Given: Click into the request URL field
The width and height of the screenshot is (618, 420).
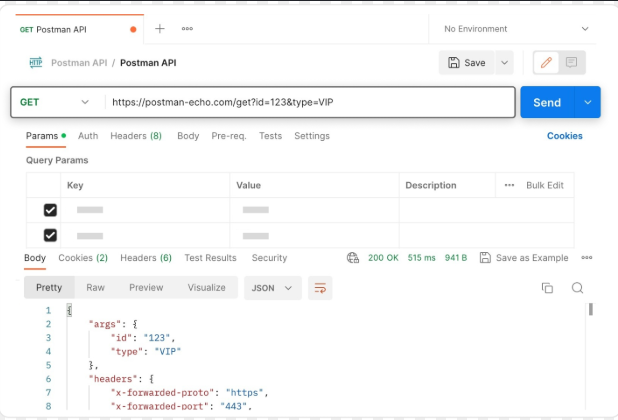Looking at the screenshot, I should 309,102.
